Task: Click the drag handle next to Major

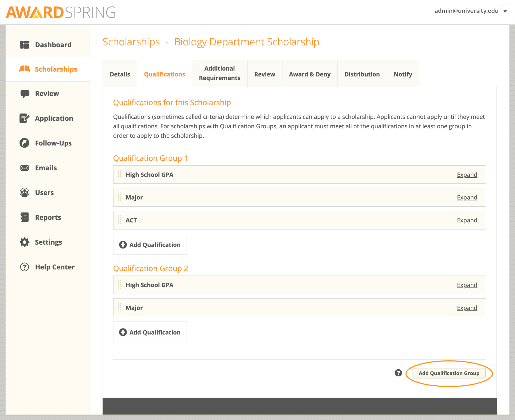Action: click(120, 197)
